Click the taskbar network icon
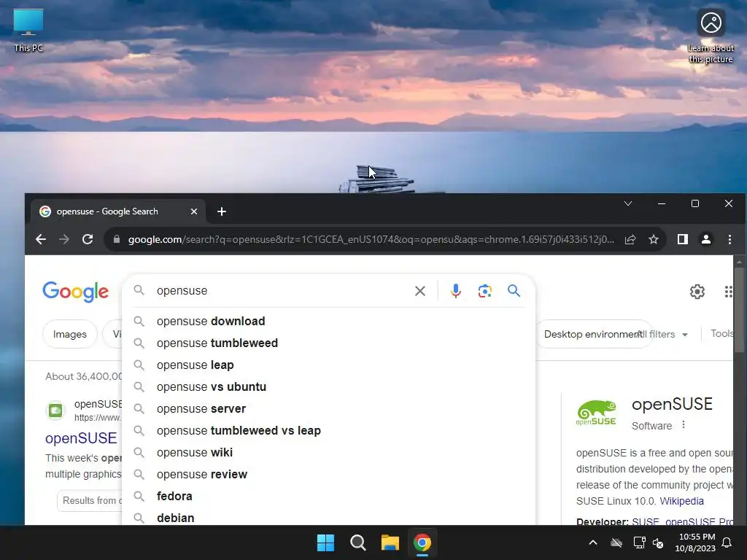This screenshot has width=747, height=560. pyautogui.click(x=639, y=542)
